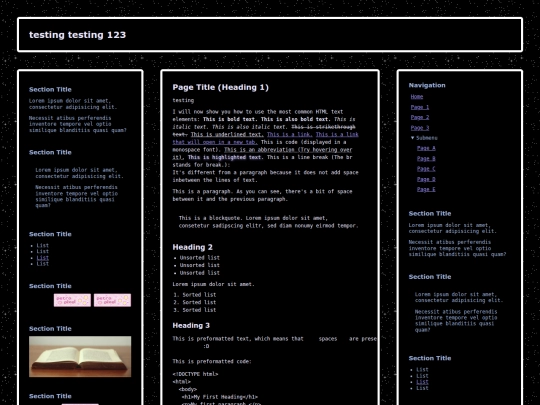Visit Page 3 navigation link
540x405 pixels.
420,128
